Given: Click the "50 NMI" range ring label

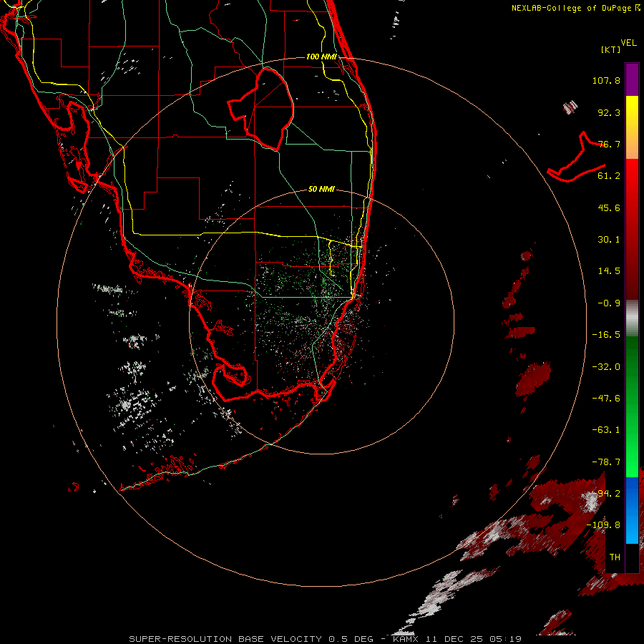Looking at the screenshot, I should (321, 189).
